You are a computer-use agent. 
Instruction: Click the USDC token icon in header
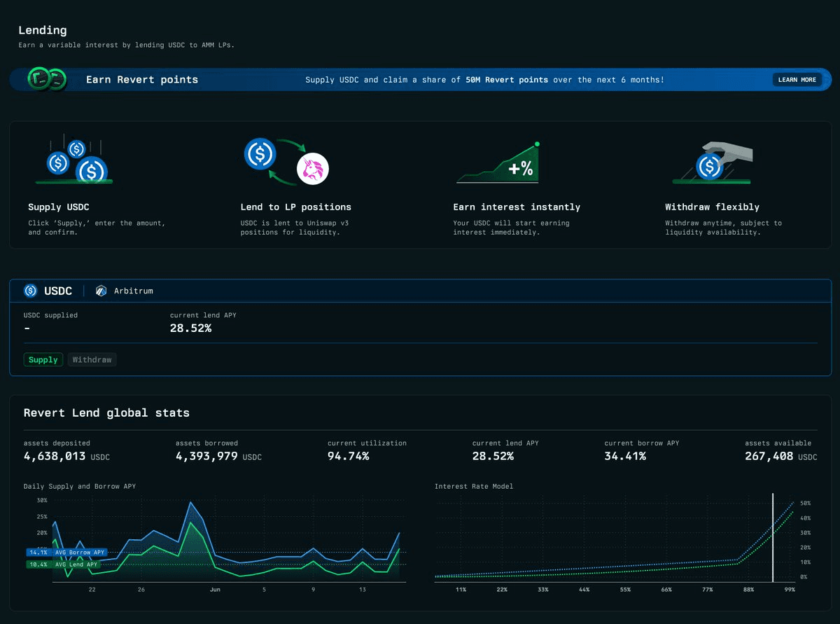click(x=30, y=291)
